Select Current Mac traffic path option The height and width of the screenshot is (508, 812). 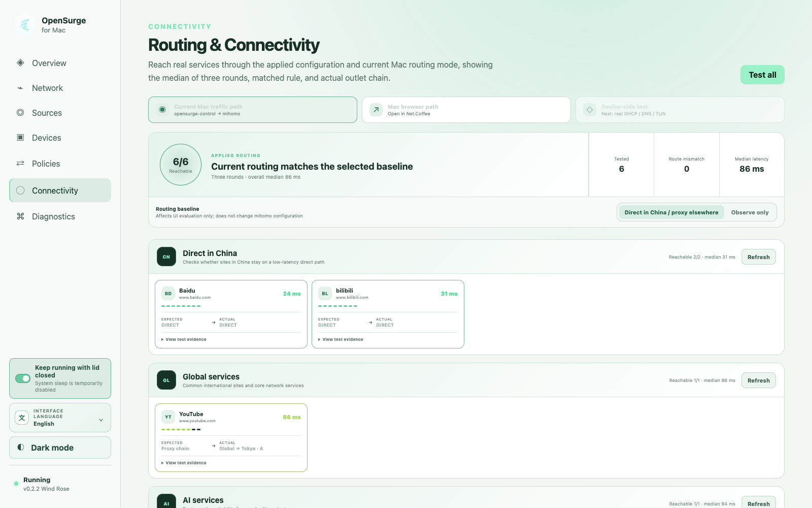tap(253, 110)
